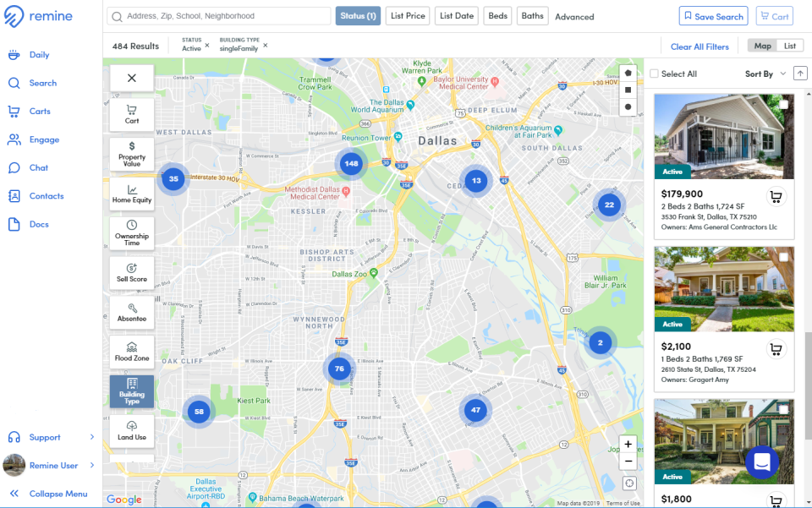Expand the Support menu

coord(52,438)
